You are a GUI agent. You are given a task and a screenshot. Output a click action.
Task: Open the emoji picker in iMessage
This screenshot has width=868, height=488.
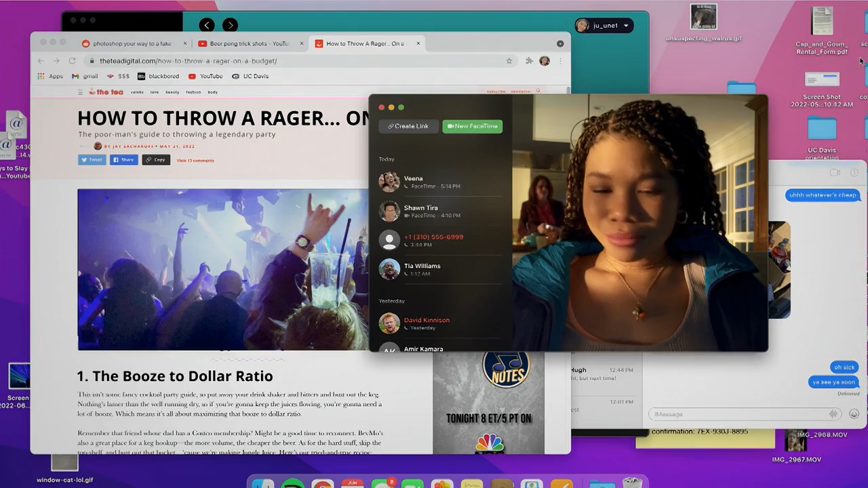click(x=854, y=414)
